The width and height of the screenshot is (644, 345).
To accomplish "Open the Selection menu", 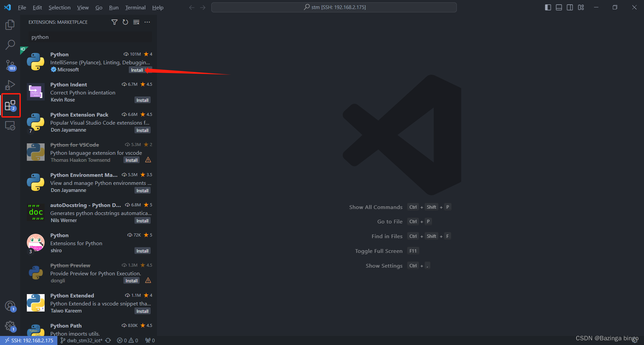I will click(59, 7).
